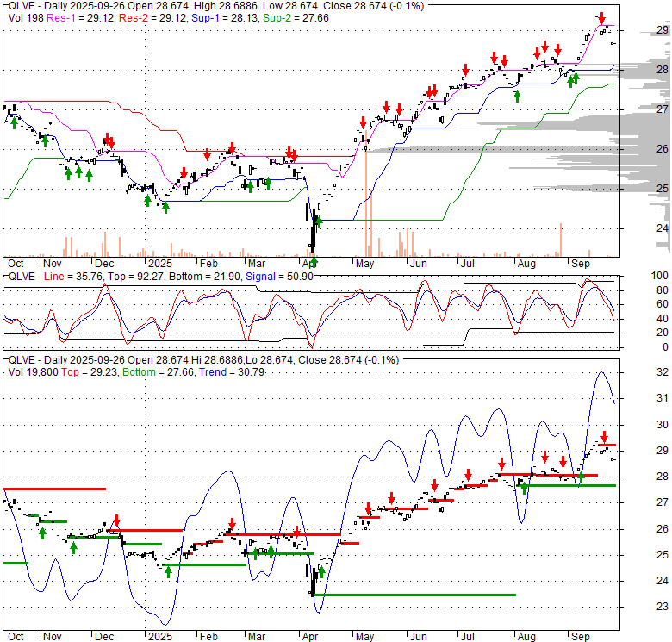
Task: Click 'Trend = 30.79' in bottom chart legend
Action: point(232,372)
